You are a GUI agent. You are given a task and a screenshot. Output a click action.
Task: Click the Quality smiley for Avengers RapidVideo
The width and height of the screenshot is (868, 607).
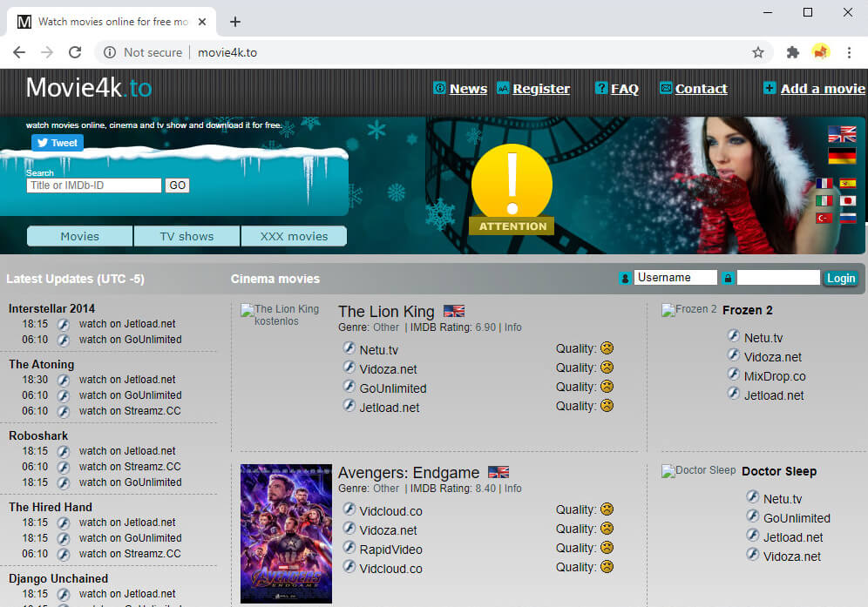(607, 548)
